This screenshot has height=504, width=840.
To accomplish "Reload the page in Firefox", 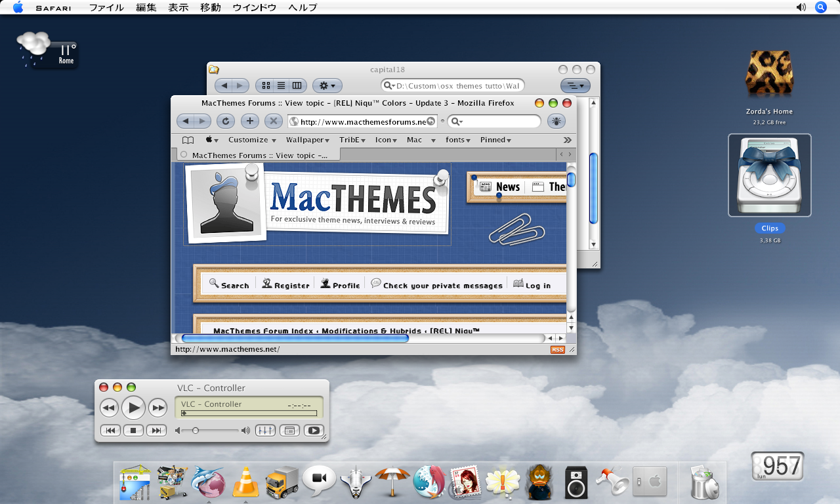I will click(225, 121).
